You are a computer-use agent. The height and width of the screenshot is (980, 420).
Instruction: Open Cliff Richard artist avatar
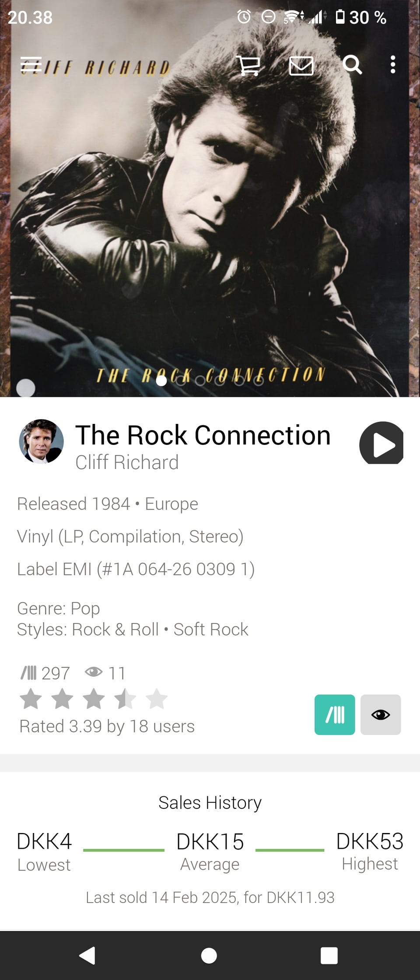pos(41,441)
